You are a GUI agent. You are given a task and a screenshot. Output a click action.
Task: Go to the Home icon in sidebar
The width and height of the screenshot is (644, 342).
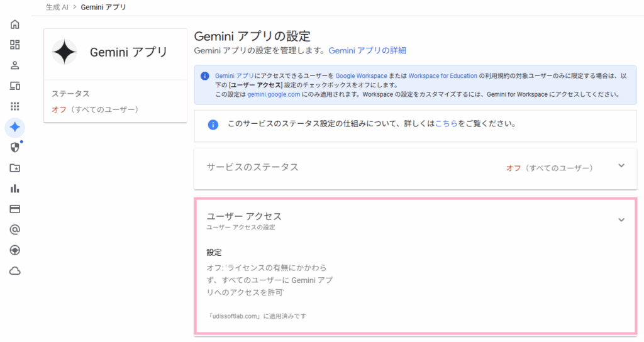[15, 25]
